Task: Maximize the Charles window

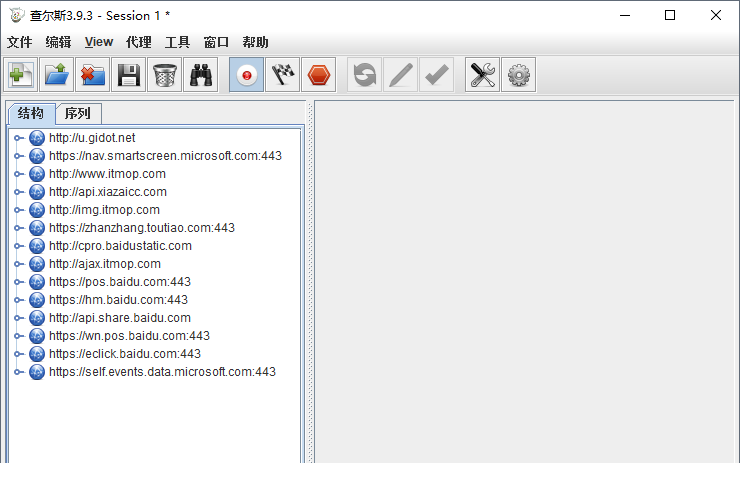Action: [x=670, y=15]
